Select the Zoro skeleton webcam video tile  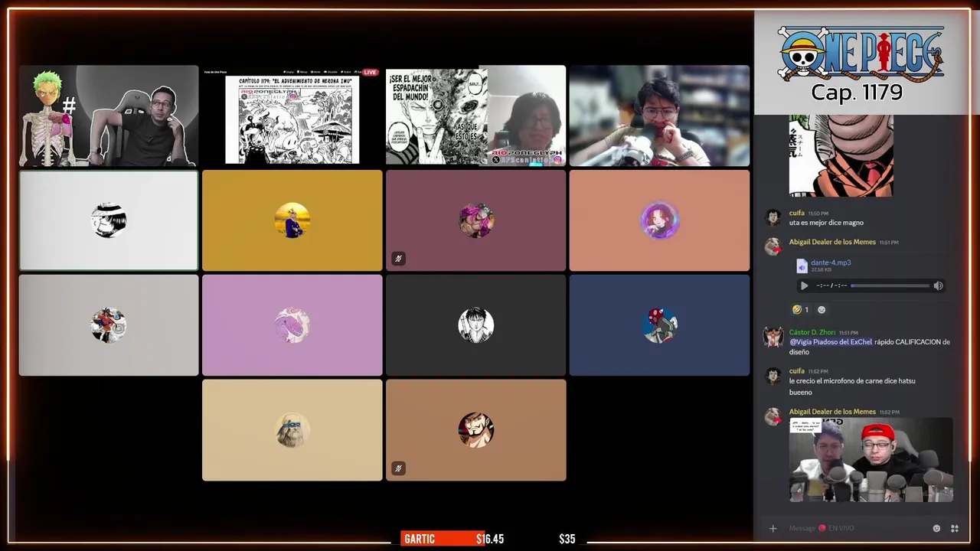pos(109,116)
